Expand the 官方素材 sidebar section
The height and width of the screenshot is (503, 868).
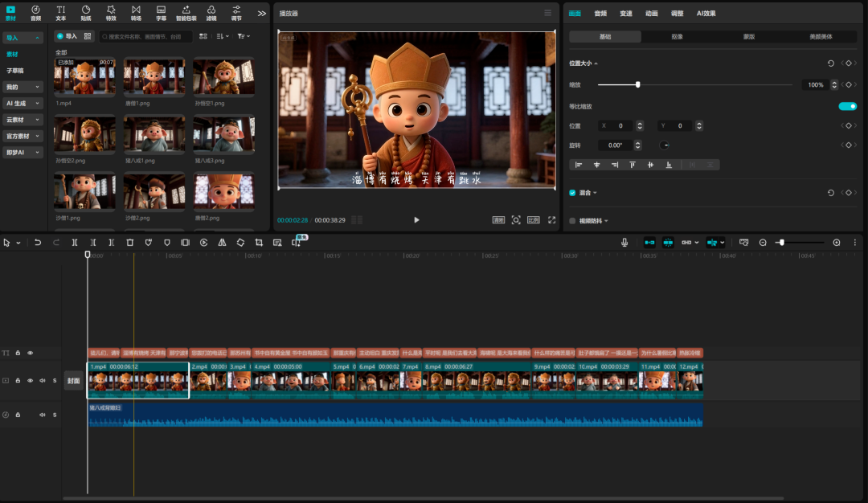pyautogui.click(x=23, y=136)
